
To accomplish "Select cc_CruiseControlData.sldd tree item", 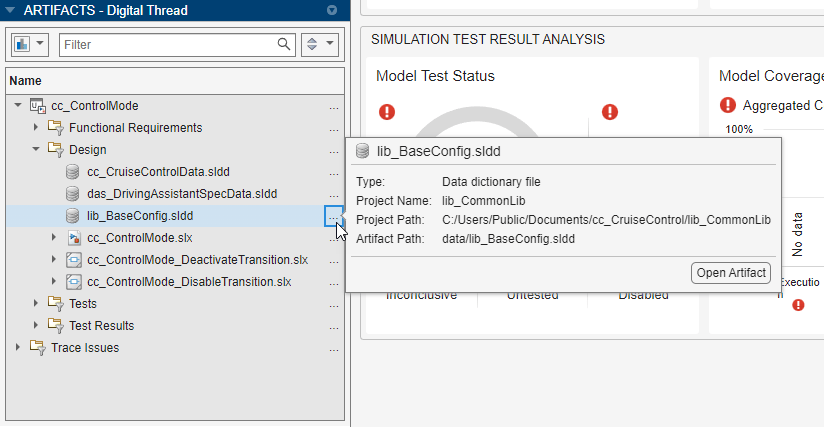I will (158, 172).
